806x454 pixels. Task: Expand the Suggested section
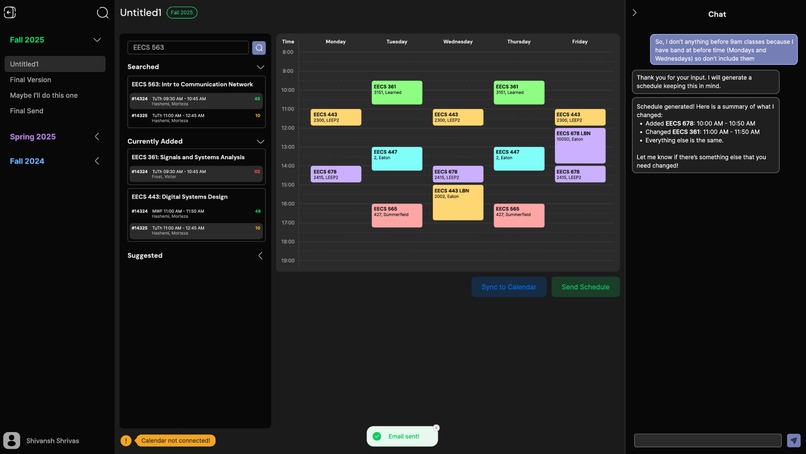(x=260, y=256)
